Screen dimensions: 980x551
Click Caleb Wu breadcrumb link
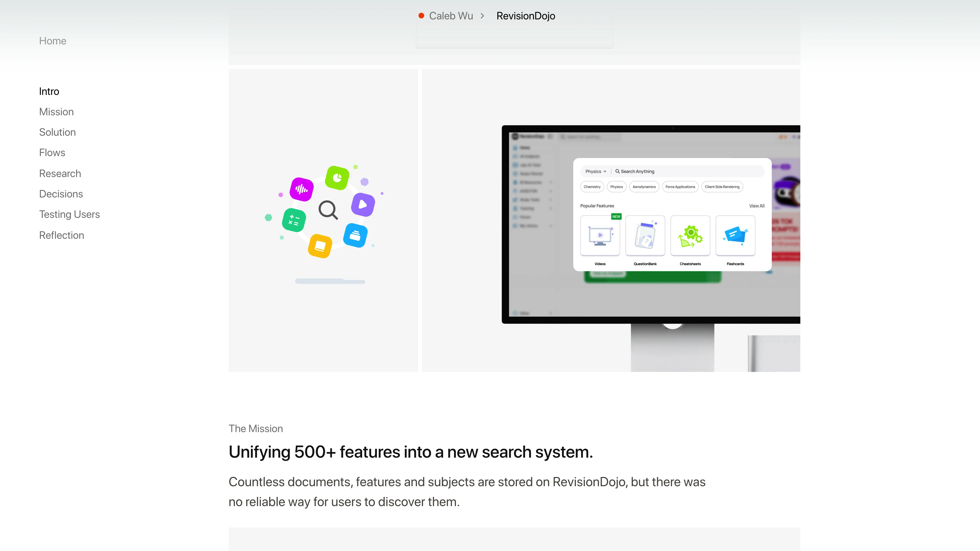[451, 16]
